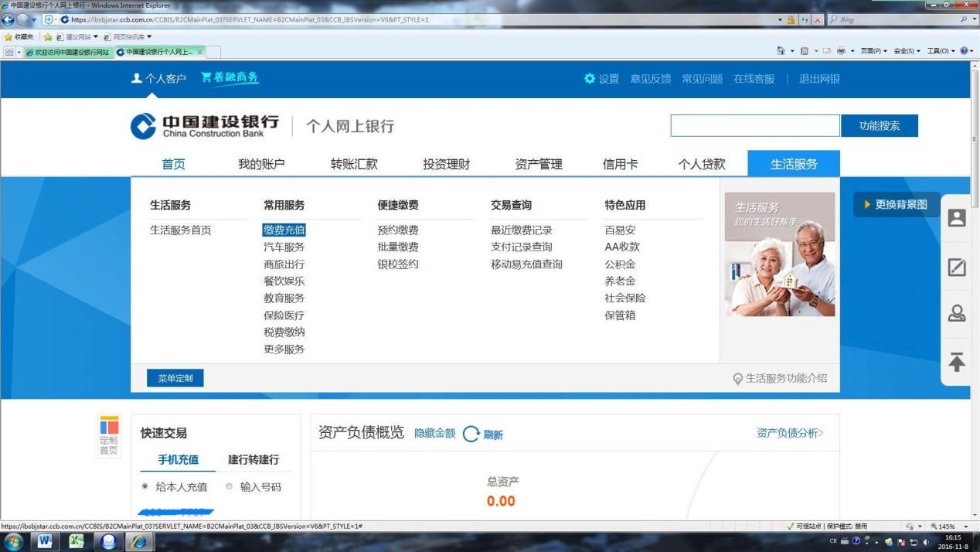
Task: Click the 生活服务 elderly couple banner image
Action: (780, 254)
